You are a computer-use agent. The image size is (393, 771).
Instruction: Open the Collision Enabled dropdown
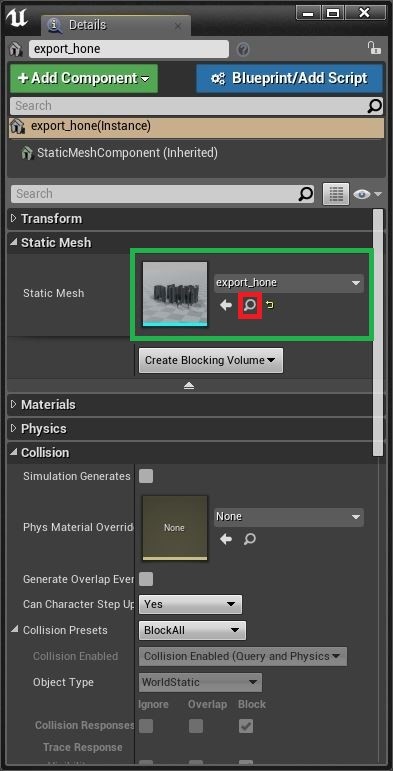pos(243,656)
